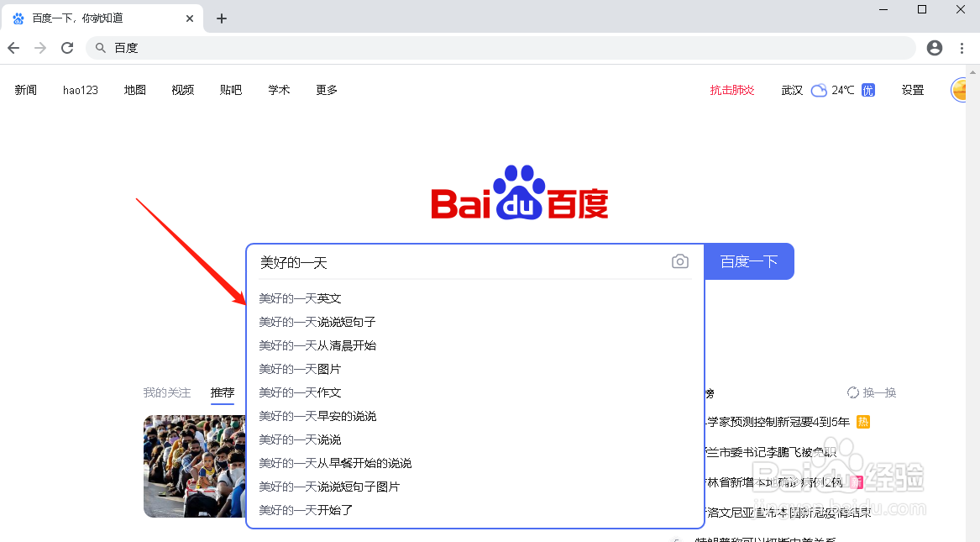Image resolution: width=980 pixels, height=542 pixels.
Task: Switch to the 推荐 tab
Action: click(x=223, y=392)
